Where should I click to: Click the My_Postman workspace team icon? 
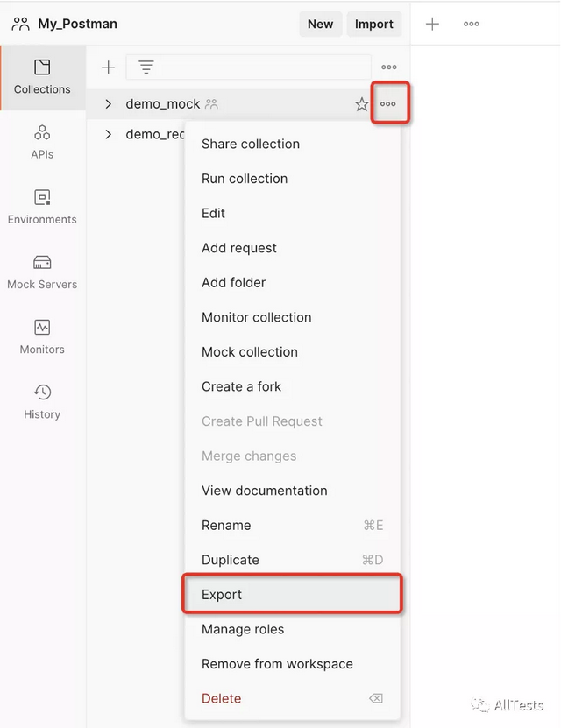[20, 24]
